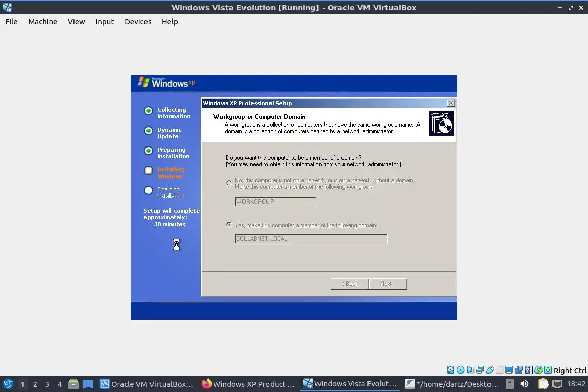Open the Lubuntu start menu bird icon
The height and width of the screenshot is (392, 588).
tap(8, 384)
